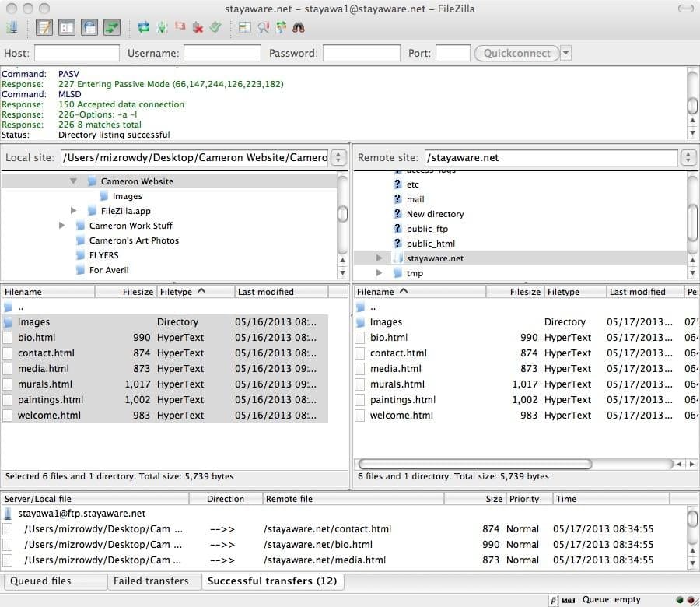The width and height of the screenshot is (700, 607).
Task: Switch to the Failed transfers tab
Action: tap(151, 581)
